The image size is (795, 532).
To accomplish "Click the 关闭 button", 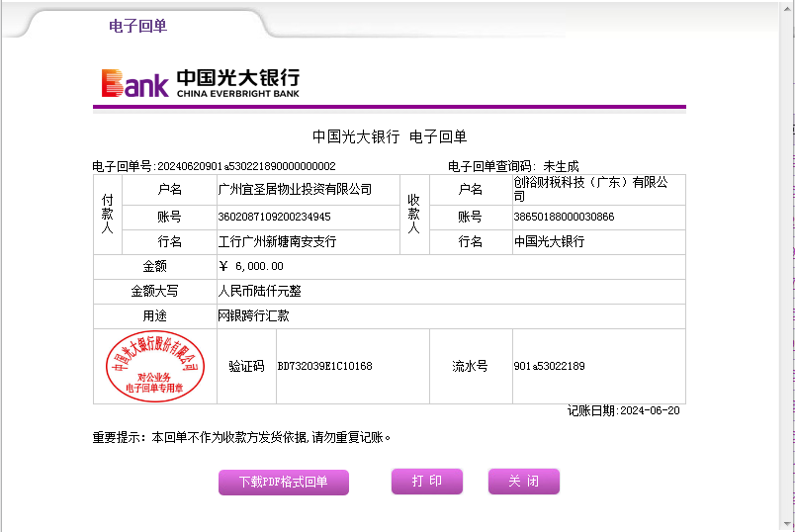I will pyautogui.click(x=524, y=481).
